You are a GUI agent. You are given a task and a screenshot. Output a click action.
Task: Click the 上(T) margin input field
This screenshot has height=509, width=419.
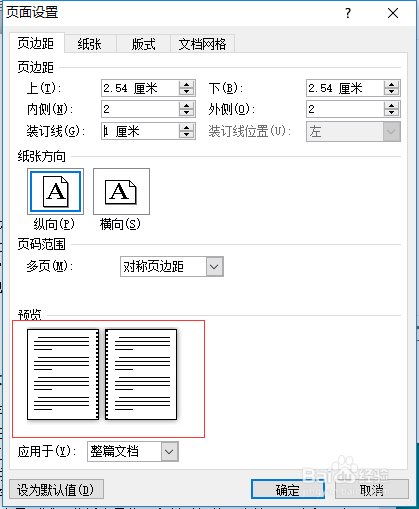pos(140,88)
